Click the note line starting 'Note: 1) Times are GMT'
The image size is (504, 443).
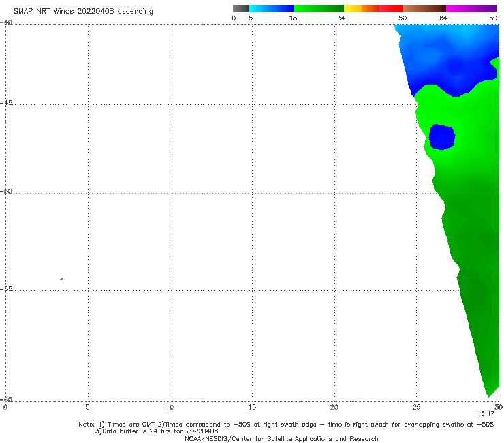(x=286, y=425)
